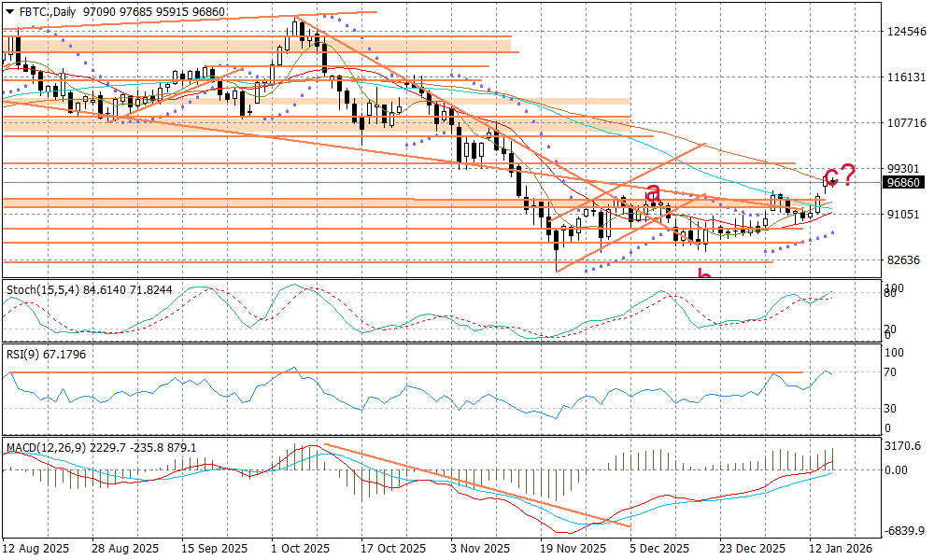Screen dimensions: 934x560
Task: Click the MACD scale value -6839.9
Action: tap(903, 531)
